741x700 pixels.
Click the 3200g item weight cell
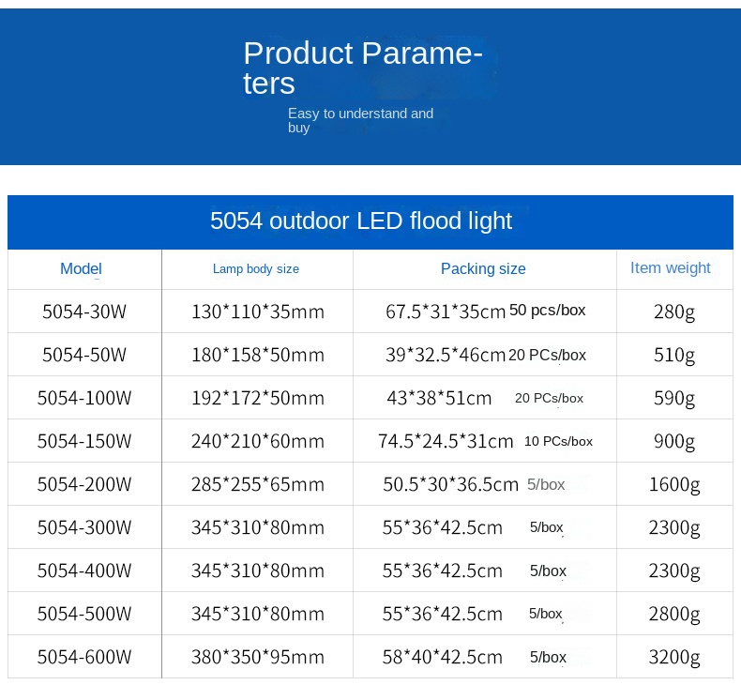point(674,657)
